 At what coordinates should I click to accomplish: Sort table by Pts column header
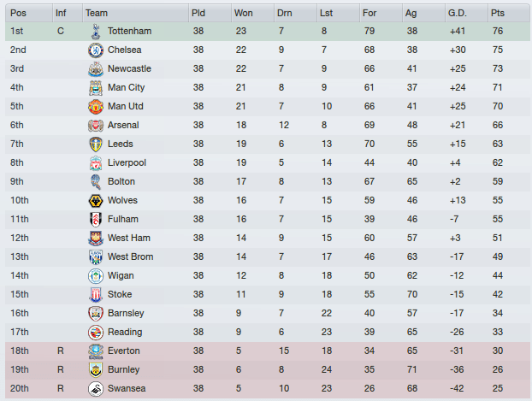point(498,13)
